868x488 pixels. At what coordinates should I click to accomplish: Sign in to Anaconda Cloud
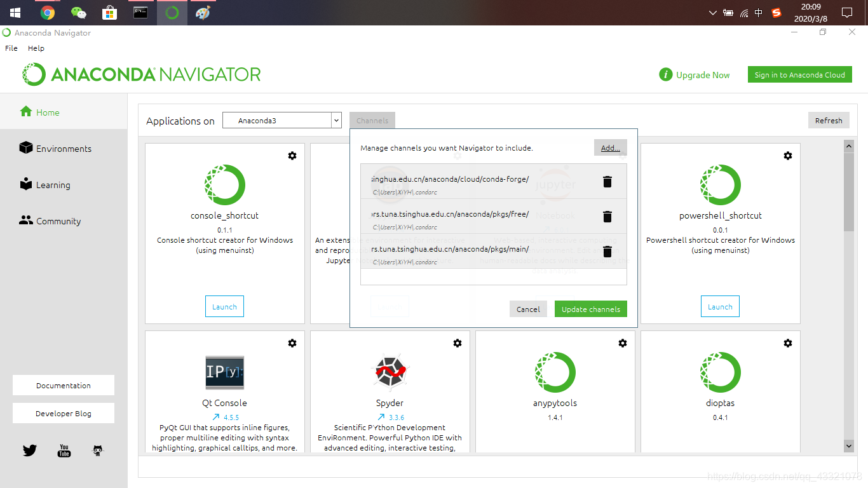coord(800,75)
